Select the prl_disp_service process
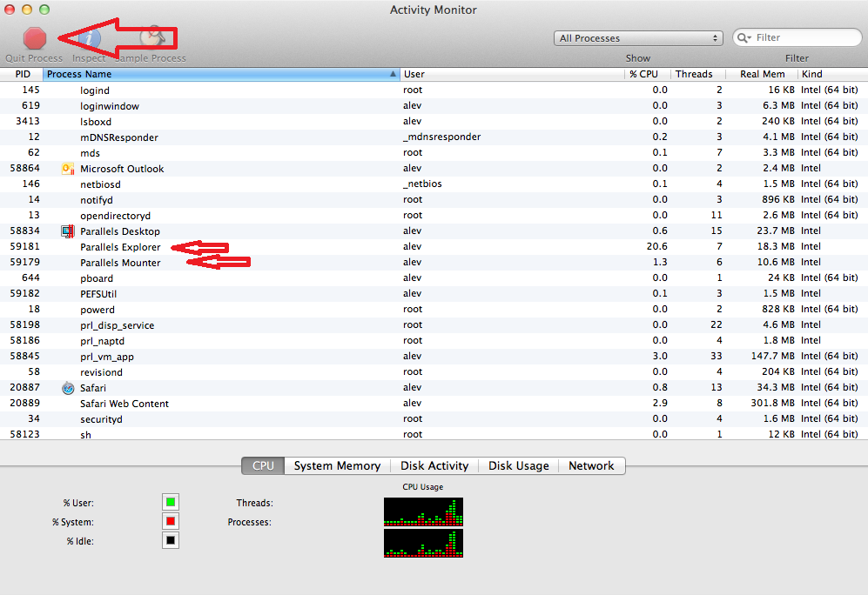Image resolution: width=868 pixels, height=595 pixels. (x=117, y=325)
